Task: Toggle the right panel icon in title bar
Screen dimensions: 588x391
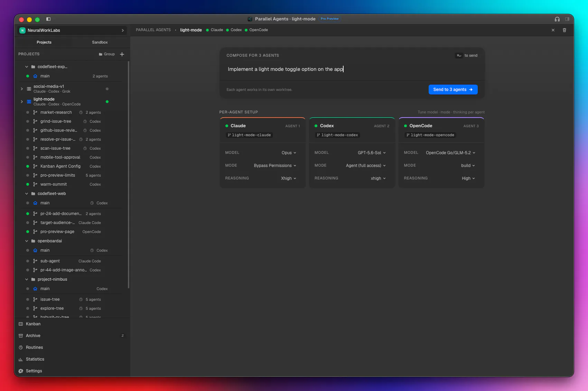Action: (567, 19)
